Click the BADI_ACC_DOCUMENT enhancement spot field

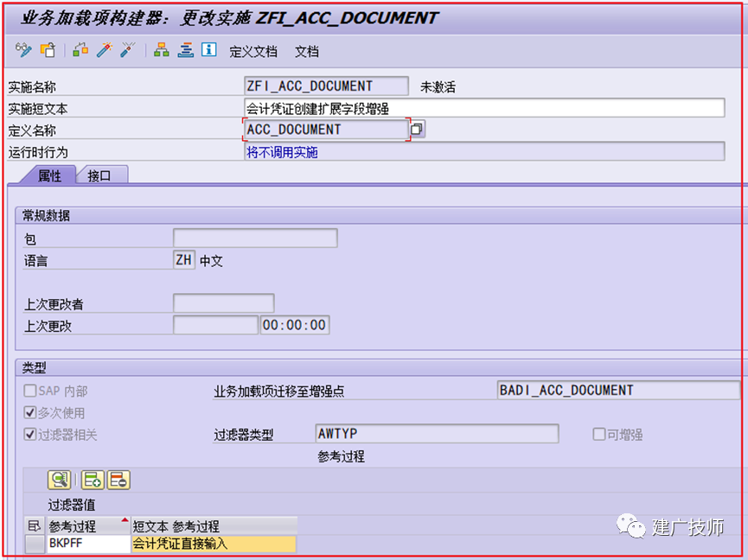[618, 390]
